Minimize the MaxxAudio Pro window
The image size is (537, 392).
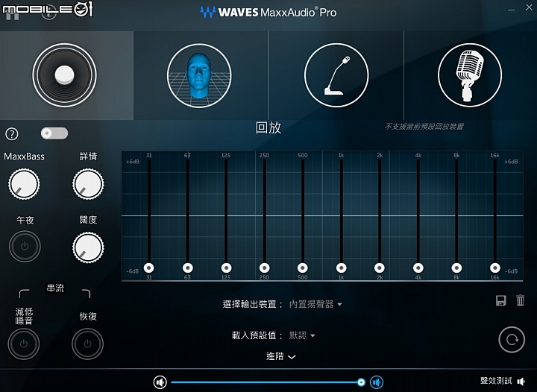pyautogui.click(x=512, y=9)
